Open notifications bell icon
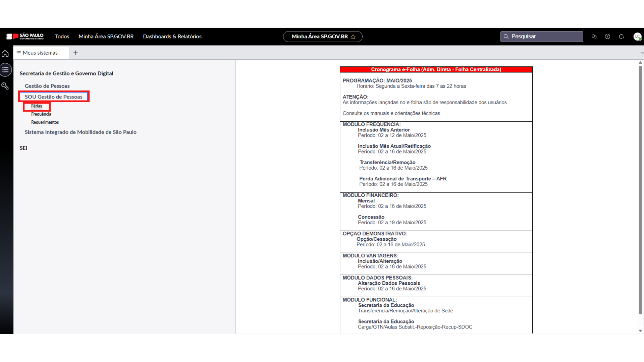644x362 pixels. pos(621,37)
